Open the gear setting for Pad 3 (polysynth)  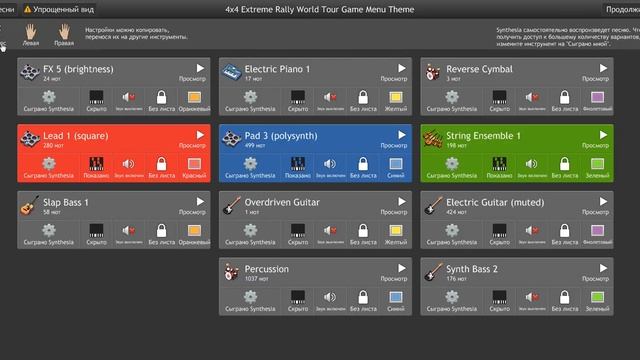[250, 164]
